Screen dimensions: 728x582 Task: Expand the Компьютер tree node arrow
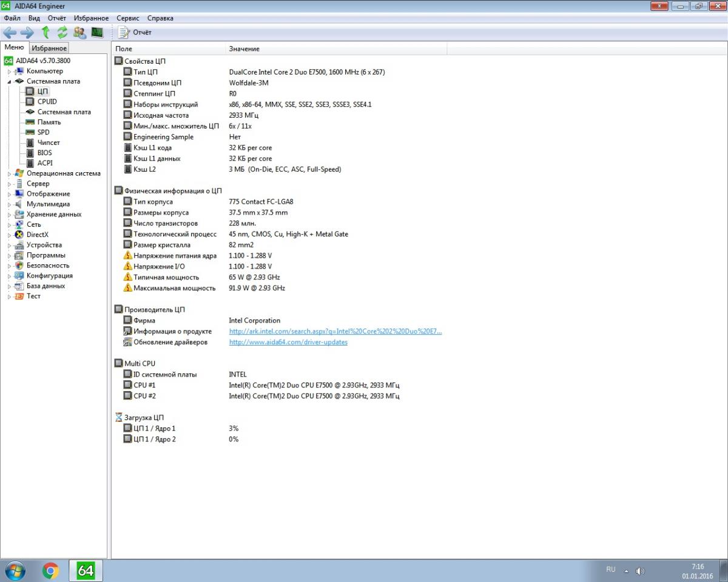[10, 72]
